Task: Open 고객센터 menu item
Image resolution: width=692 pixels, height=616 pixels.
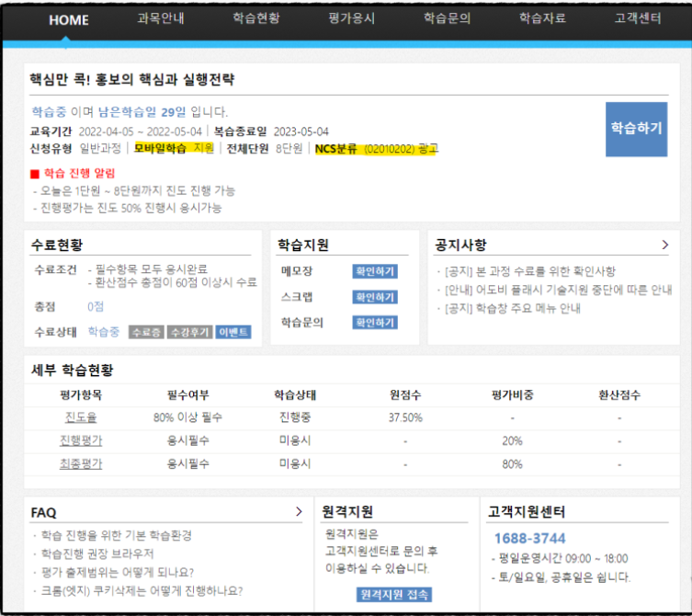Action: click(638, 18)
